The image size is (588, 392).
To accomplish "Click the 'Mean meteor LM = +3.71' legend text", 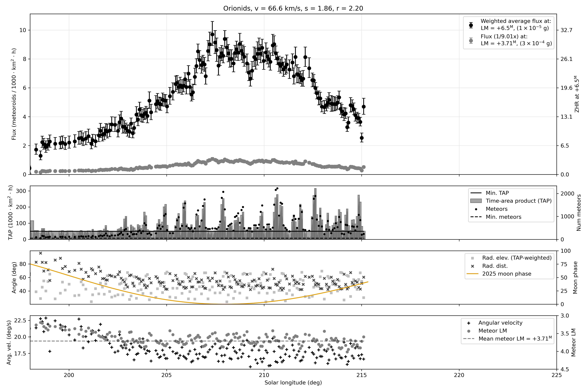I will [515, 339].
